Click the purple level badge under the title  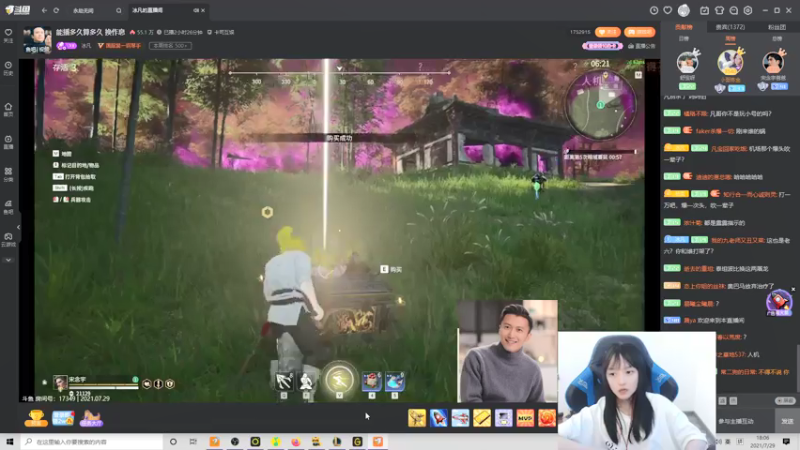tap(67, 46)
